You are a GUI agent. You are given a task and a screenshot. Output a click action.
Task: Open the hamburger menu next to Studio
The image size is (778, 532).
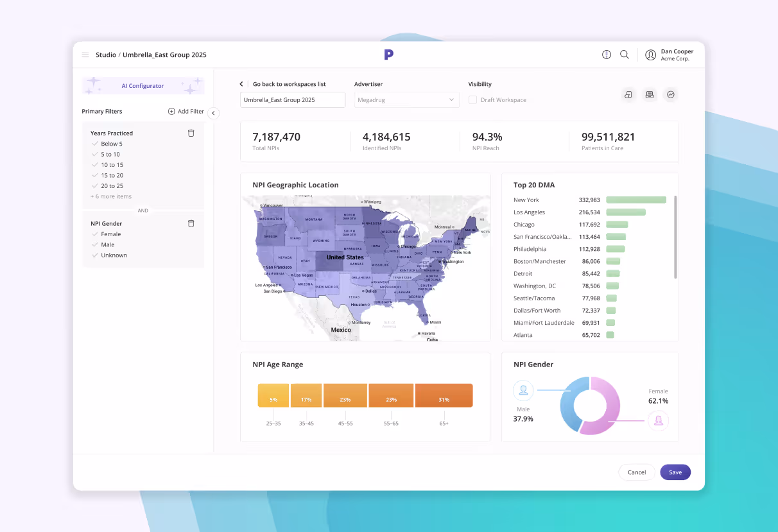tap(85, 55)
